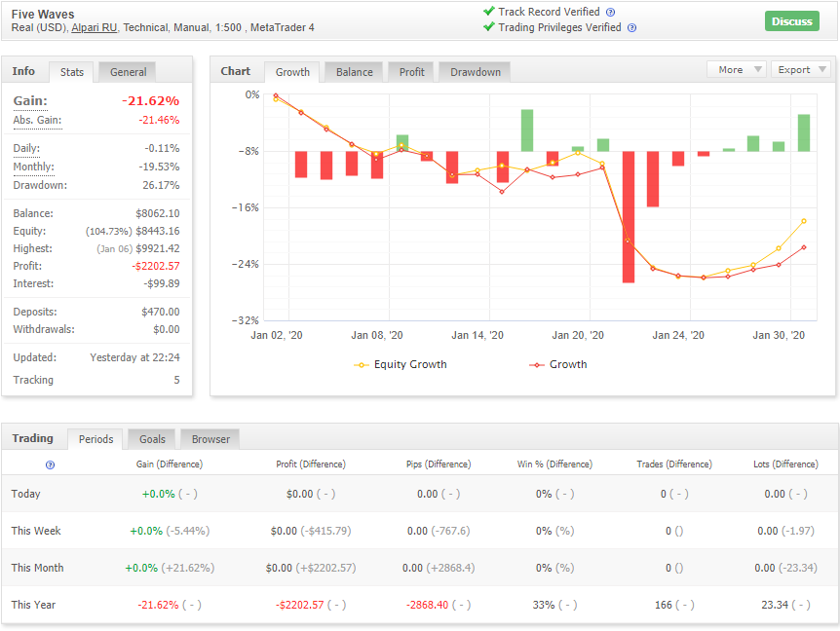Click the Daily label
The image size is (840, 631).
coord(26,148)
